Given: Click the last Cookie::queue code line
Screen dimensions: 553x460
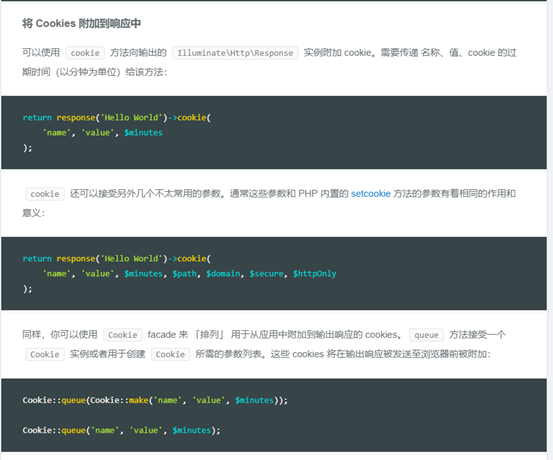Looking at the screenshot, I should [121, 430].
